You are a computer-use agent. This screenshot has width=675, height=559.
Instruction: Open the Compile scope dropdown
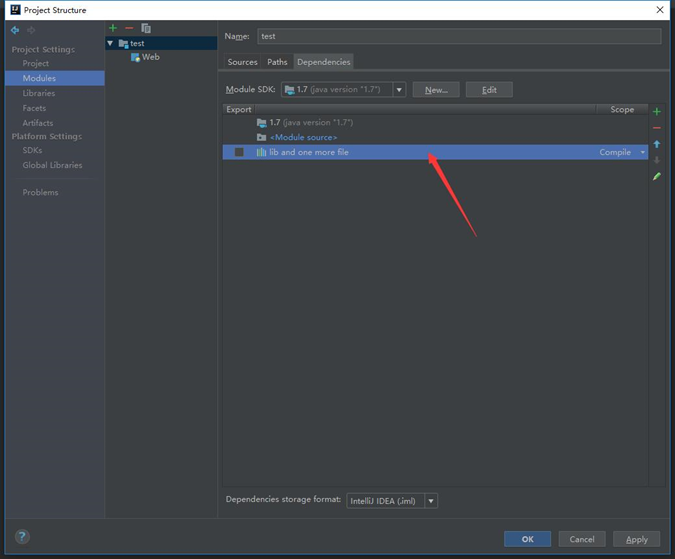click(643, 152)
